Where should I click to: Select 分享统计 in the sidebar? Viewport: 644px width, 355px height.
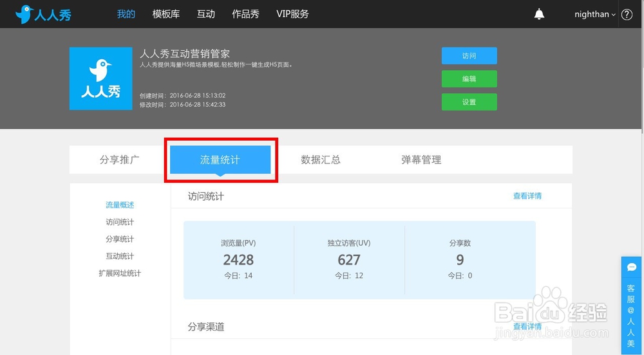tap(120, 239)
